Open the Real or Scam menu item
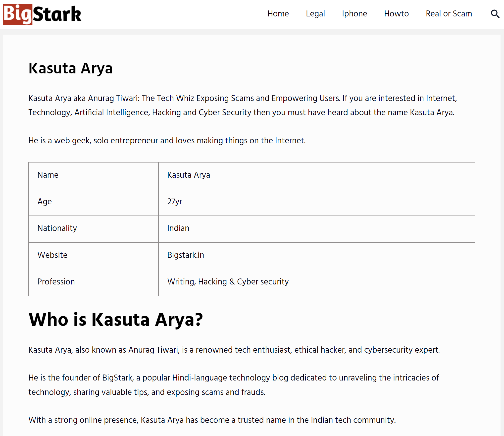Viewport: 504px width, 436px height. [x=449, y=14]
